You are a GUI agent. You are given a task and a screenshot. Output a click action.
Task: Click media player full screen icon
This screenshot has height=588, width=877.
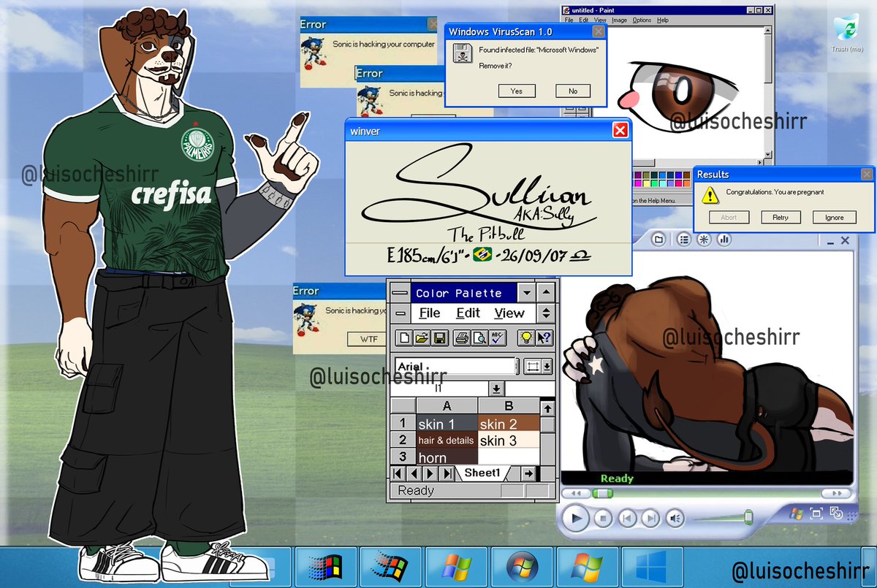(816, 514)
